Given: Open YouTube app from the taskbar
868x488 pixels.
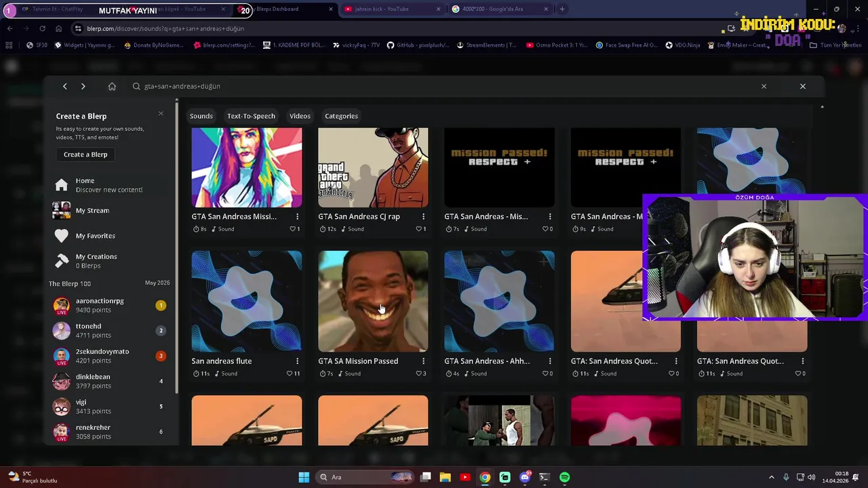Looking at the screenshot, I should (465, 477).
